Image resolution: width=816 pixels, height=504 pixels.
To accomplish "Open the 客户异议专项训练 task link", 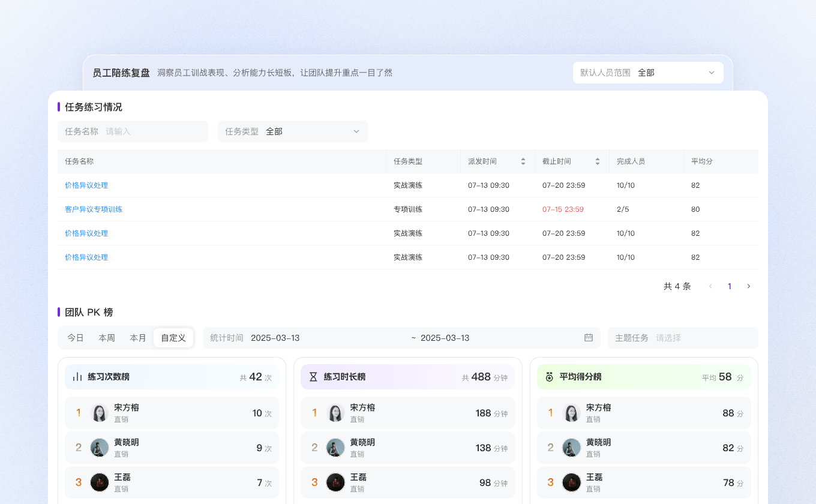I will click(x=94, y=209).
